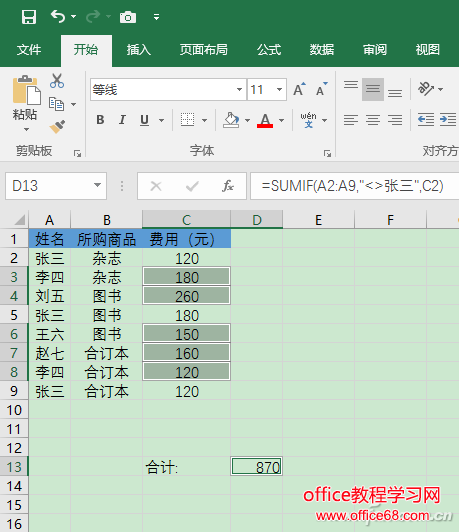Image resolution: width=459 pixels, height=532 pixels.
Task: Apply cell borders icon
Action: pos(188,120)
